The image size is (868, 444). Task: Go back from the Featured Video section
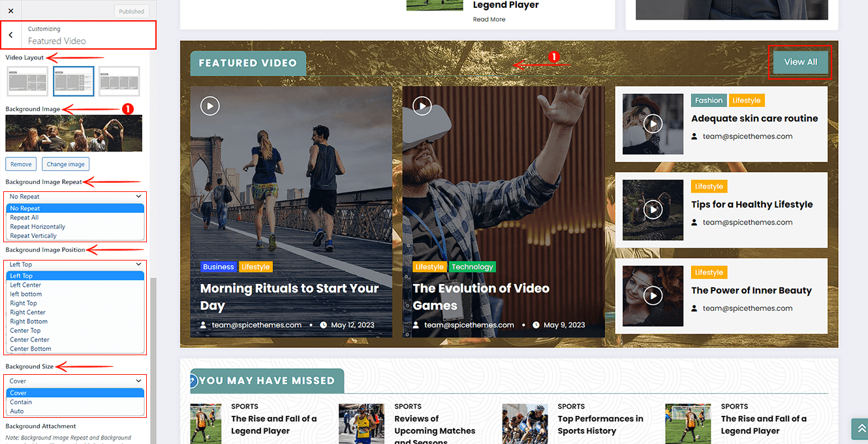(10, 35)
